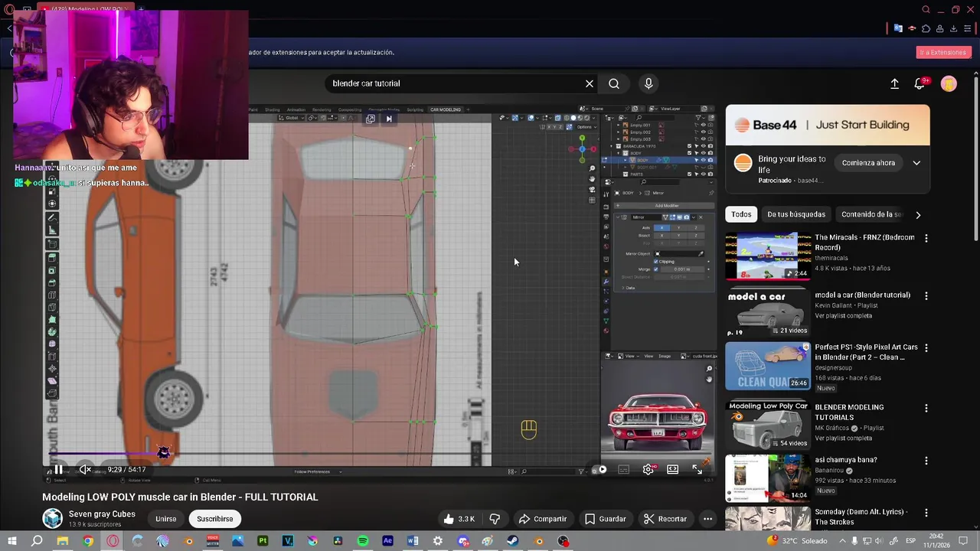Click the '32°C Soleado' weather widget
Screen dimensions: 980x551
pyautogui.click(x=797, y=541)
